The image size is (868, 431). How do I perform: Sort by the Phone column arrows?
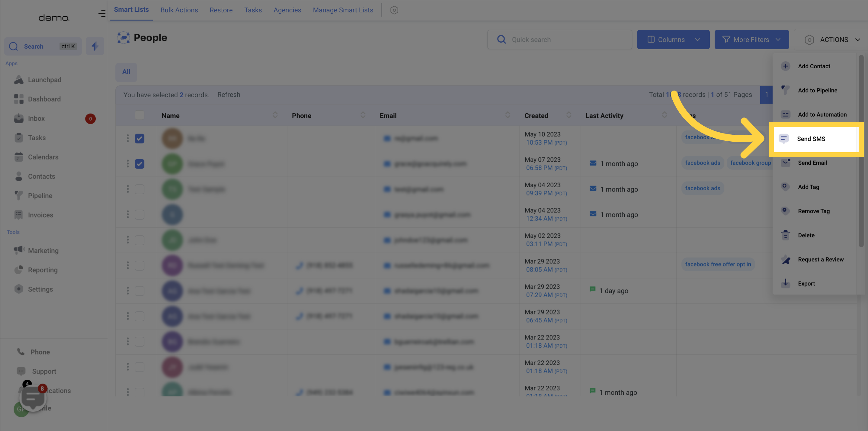tap(363, 115)
